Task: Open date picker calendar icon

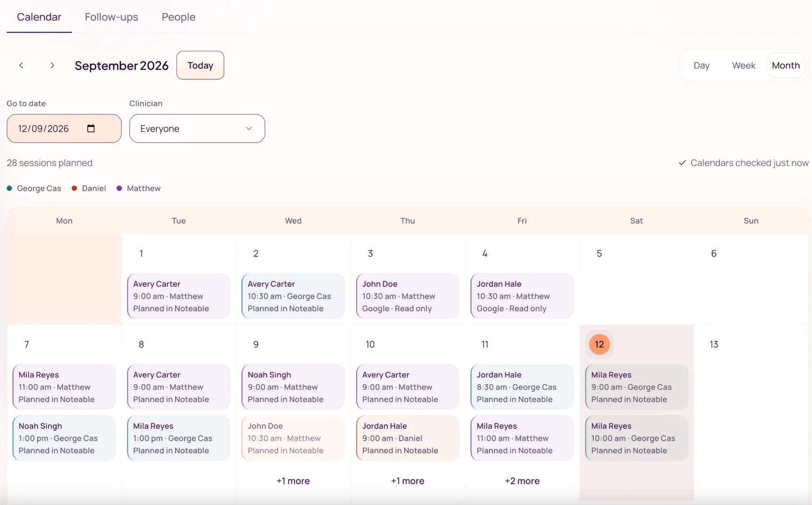Action: coord(91,128)
